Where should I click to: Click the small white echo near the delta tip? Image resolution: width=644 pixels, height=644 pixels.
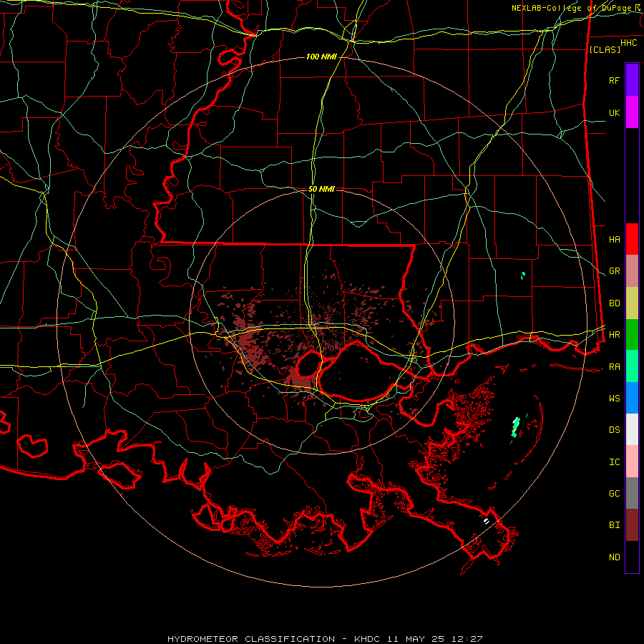(487, 521)
